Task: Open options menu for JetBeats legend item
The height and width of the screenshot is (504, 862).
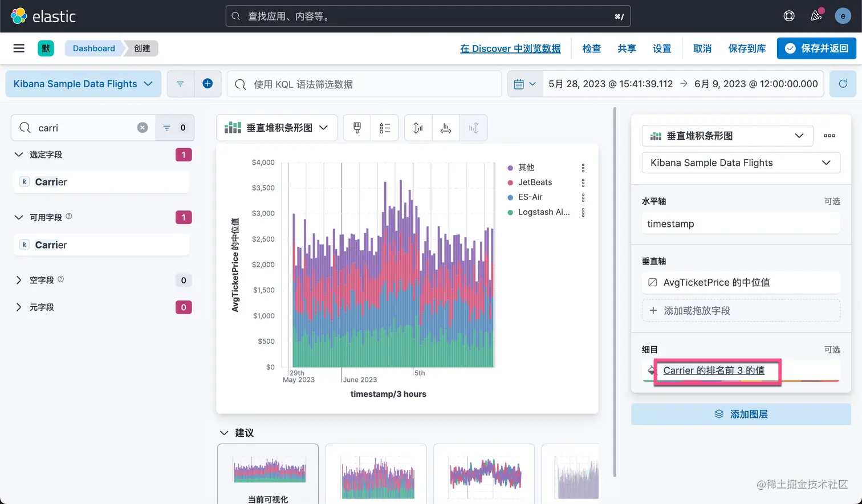Action: click(583, 182)
